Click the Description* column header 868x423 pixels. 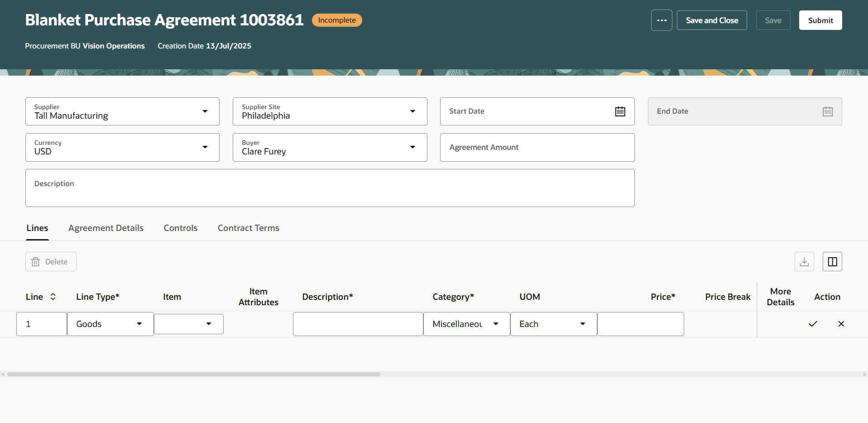[x=328, y=297]
